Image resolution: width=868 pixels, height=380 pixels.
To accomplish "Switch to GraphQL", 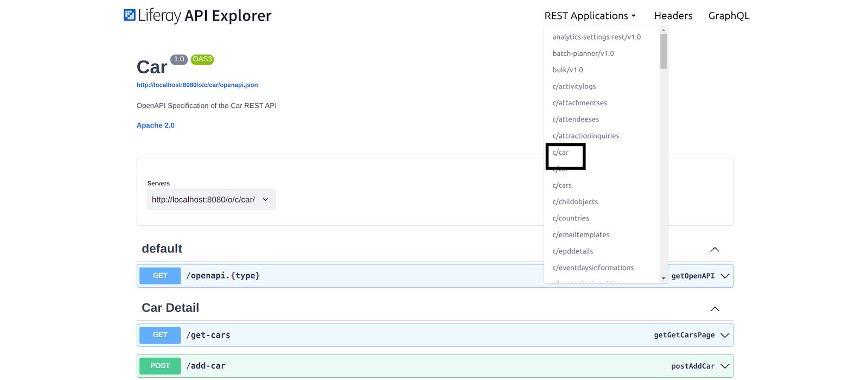I will point(729,16).
